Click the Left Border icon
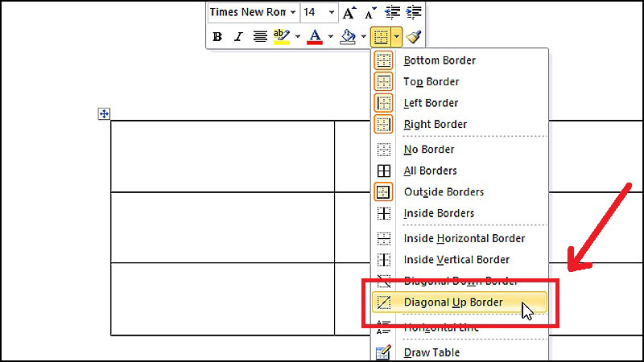The image size is (644, 362). 383,103
